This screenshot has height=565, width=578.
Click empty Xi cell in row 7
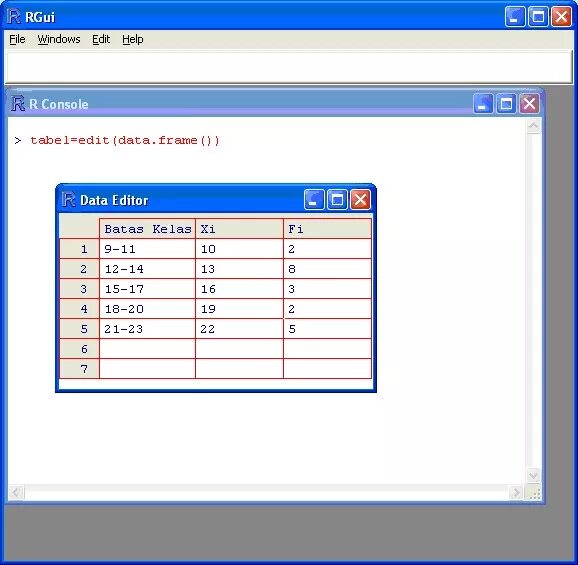click(240, 369)
